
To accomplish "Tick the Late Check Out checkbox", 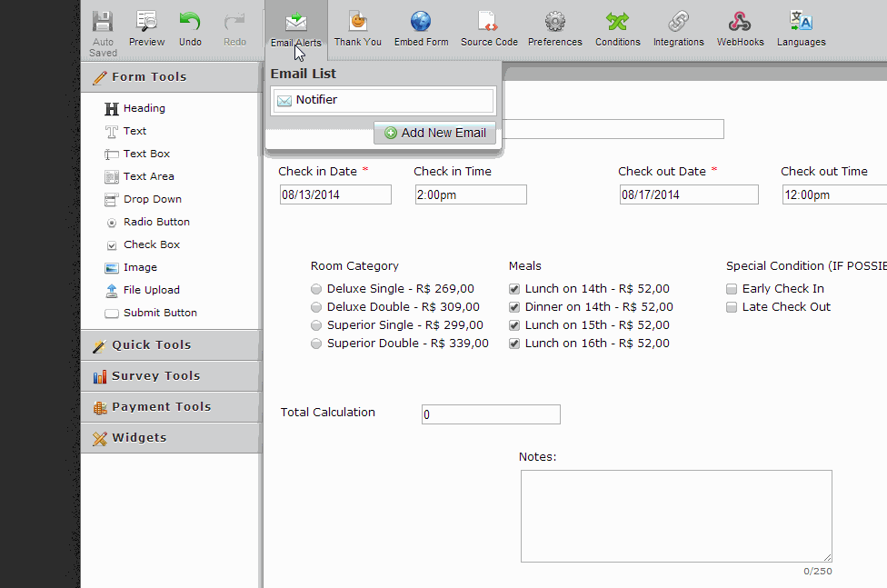I will [x=732, y=307].
